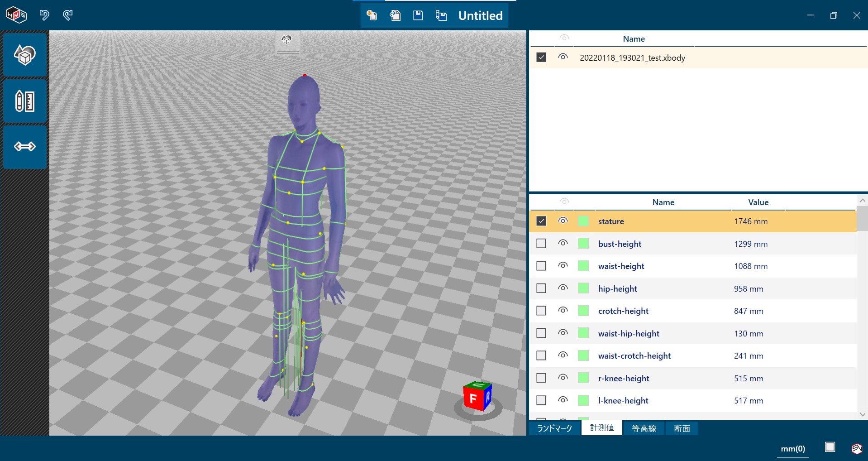Image resolution: width=868 pixels, height=461 pixels.
Task: Toggle visibility eye for crotch-height
Action: pyautogui.click(x=563, y=310)
